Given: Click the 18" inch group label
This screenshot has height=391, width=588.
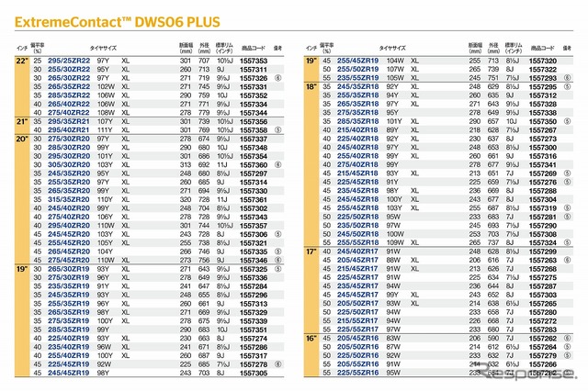Looking at the screenshot, I should (x=311, y=86).
